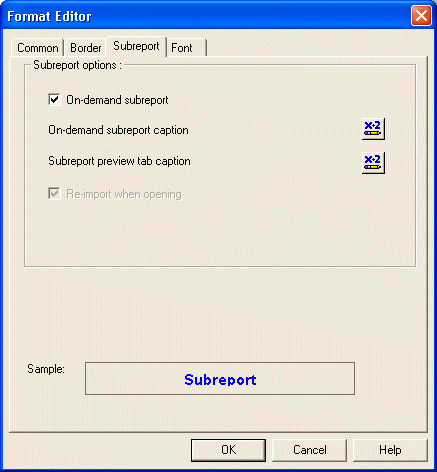Click the Subreport options group heading
Image resolution: width=437 pixels, height=472 pixels.
78,65
